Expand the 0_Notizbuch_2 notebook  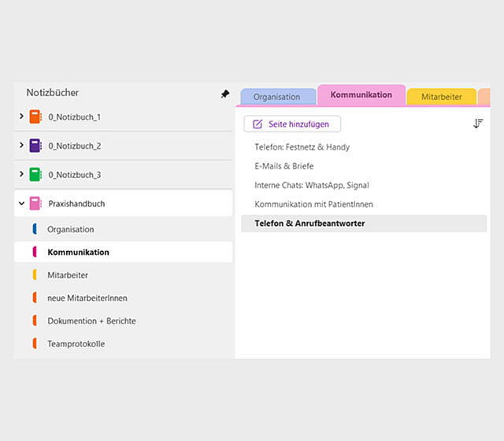(x=21, y=146)
